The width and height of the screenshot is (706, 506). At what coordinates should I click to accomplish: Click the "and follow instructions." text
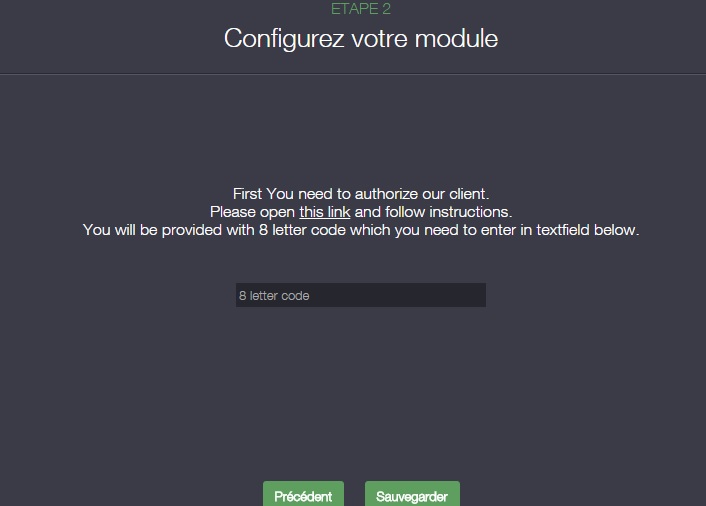(x=433, y=212)
